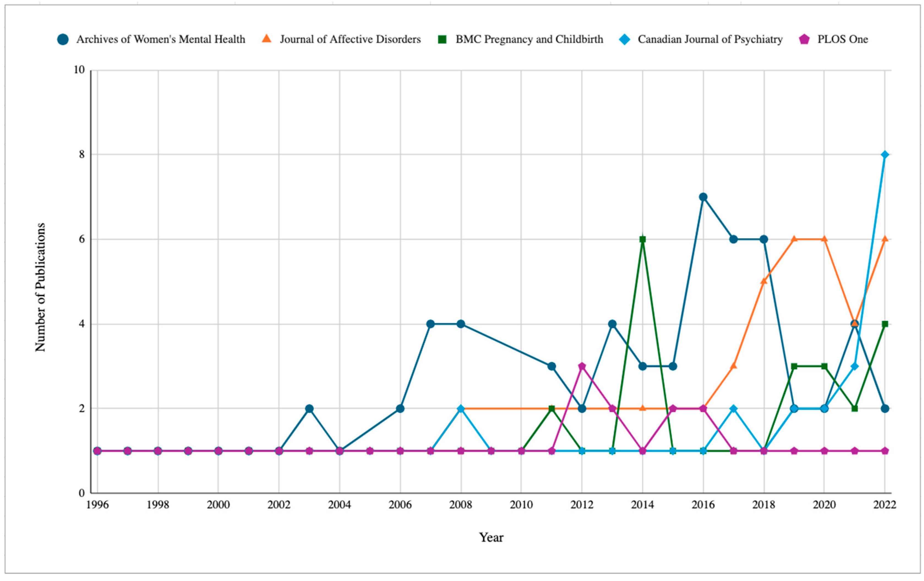This screenshot has height=581, width=924.
Task: Select the Canadian Journal of Psychiatry 2022 point at 8
Action: [x=885, y=155]
